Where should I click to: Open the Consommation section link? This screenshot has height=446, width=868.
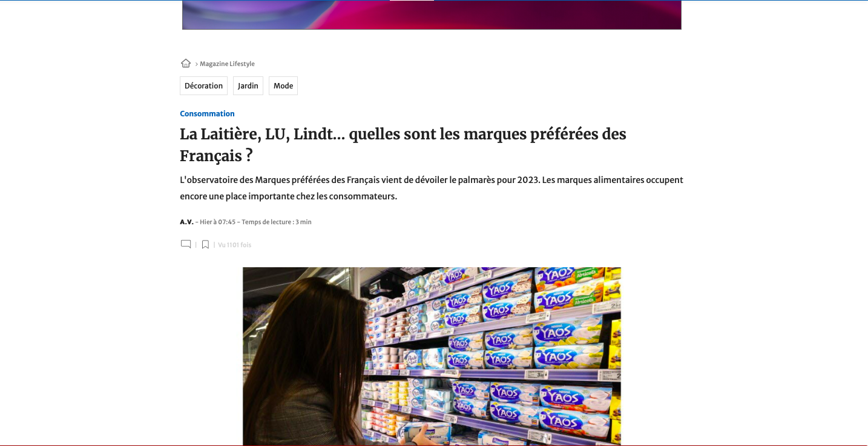pos(207,113)
